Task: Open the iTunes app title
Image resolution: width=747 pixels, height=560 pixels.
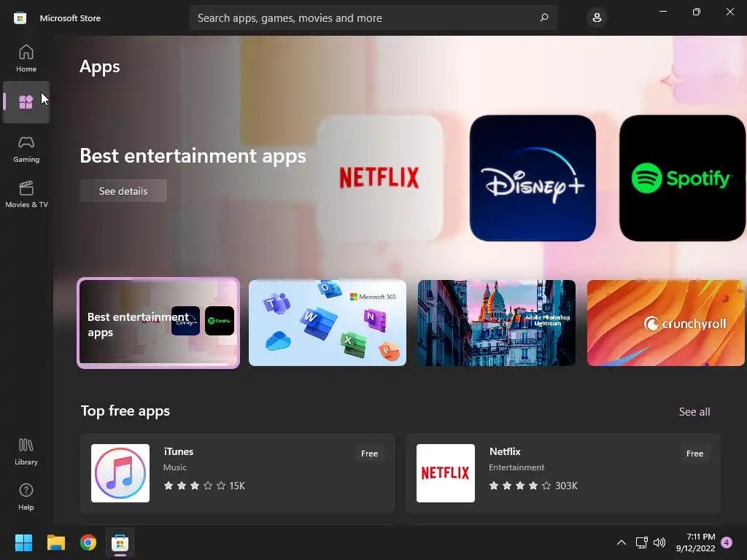Action: [179, 451]
